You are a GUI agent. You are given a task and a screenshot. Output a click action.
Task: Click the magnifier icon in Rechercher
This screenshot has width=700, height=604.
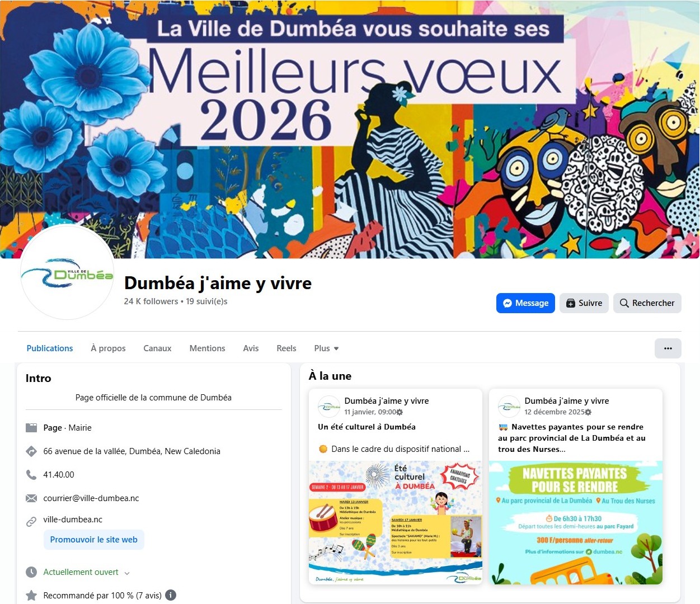tap(624, 303)
